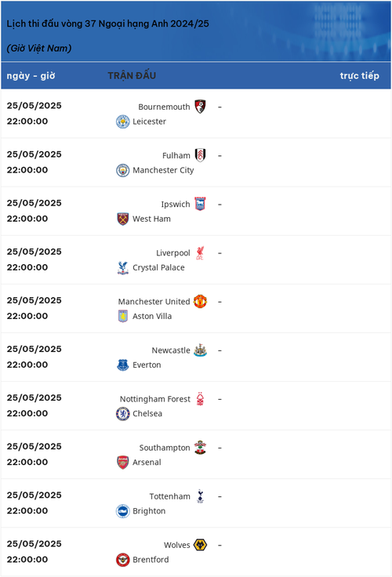
Task: Click the Chelsea club crest
Action: [x=123, y=414]
